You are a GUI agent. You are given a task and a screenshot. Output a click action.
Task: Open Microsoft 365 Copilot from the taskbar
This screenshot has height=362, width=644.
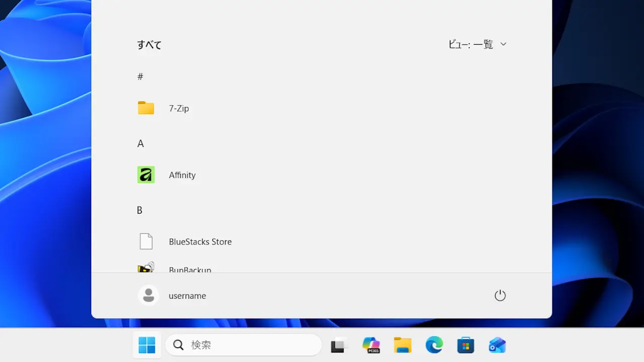[371, 345]
